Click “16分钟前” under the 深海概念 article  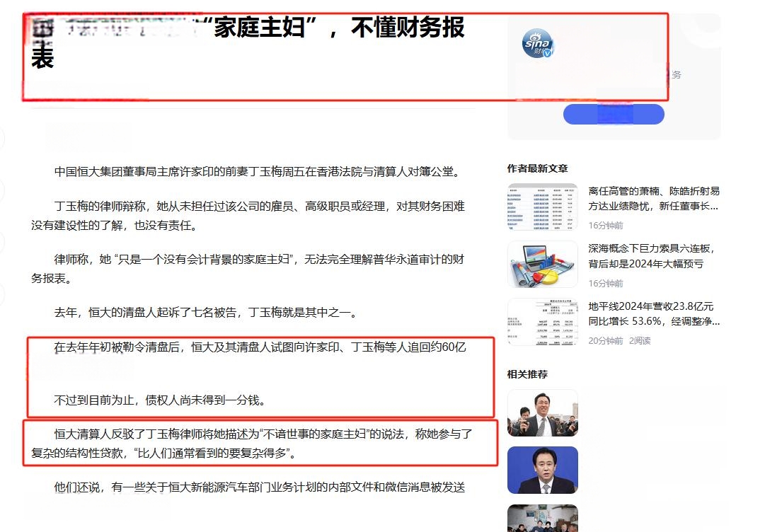[606, 283]
